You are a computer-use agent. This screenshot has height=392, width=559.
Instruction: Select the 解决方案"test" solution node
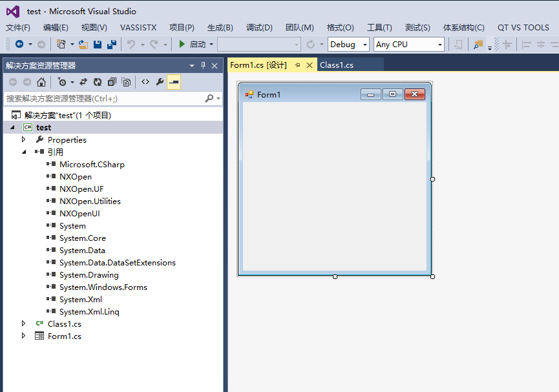click(x=68, y=115)
